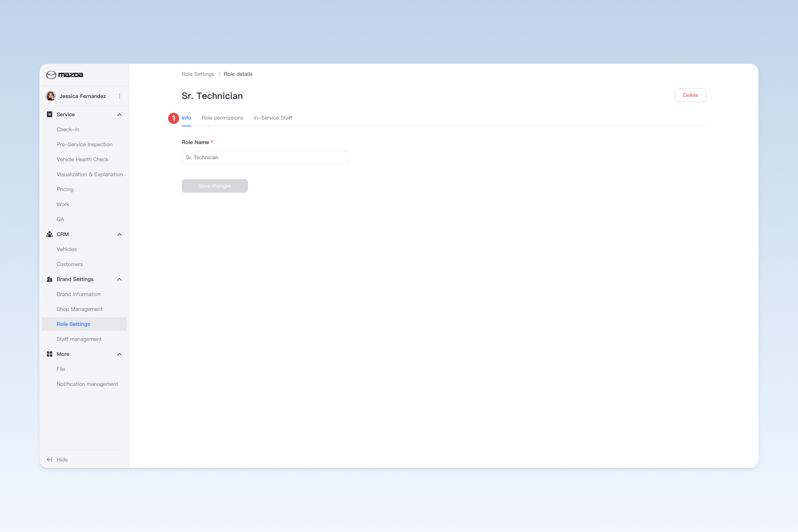Image resolution: width=798 pixels, height=532 pixels.
Task: Open Visualization & Explanation
Action: [90, 174]
